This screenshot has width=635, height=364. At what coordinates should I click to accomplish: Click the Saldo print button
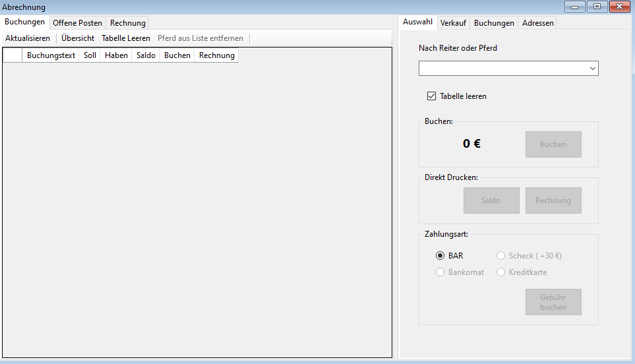pos(491,200)
